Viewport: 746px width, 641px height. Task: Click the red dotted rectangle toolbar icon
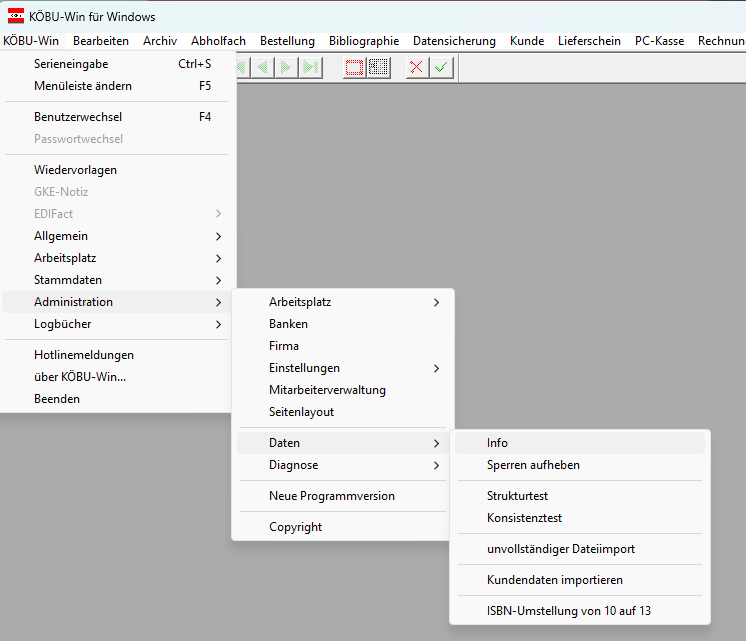tap(354, 68)
